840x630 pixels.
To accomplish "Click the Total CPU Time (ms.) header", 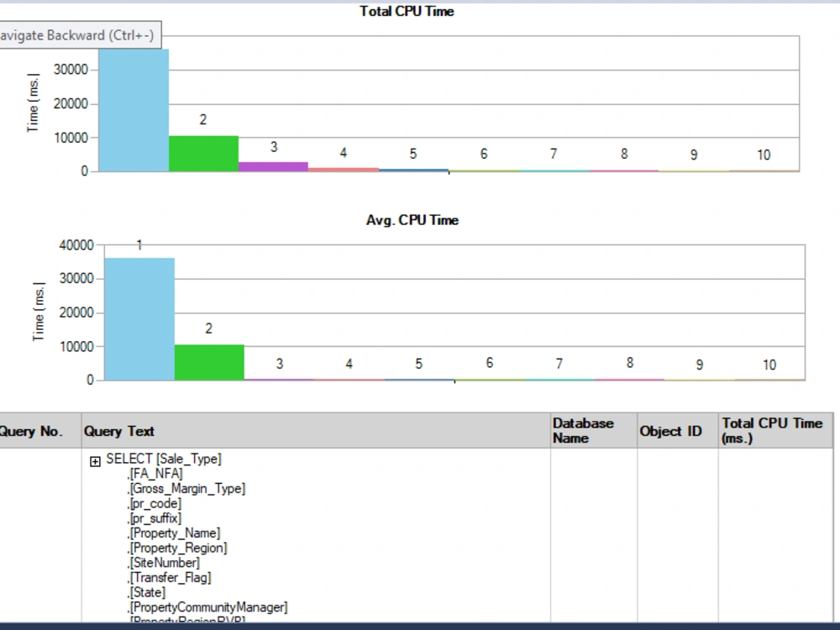I will pos(775,431).
